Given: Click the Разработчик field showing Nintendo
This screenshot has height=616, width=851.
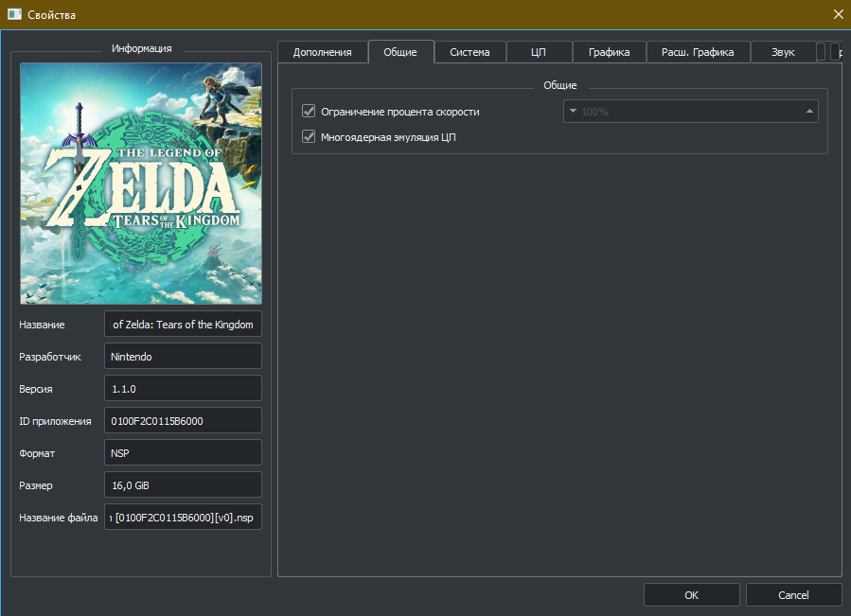Looking at the screenshot, I should click(x=183, y=356).
